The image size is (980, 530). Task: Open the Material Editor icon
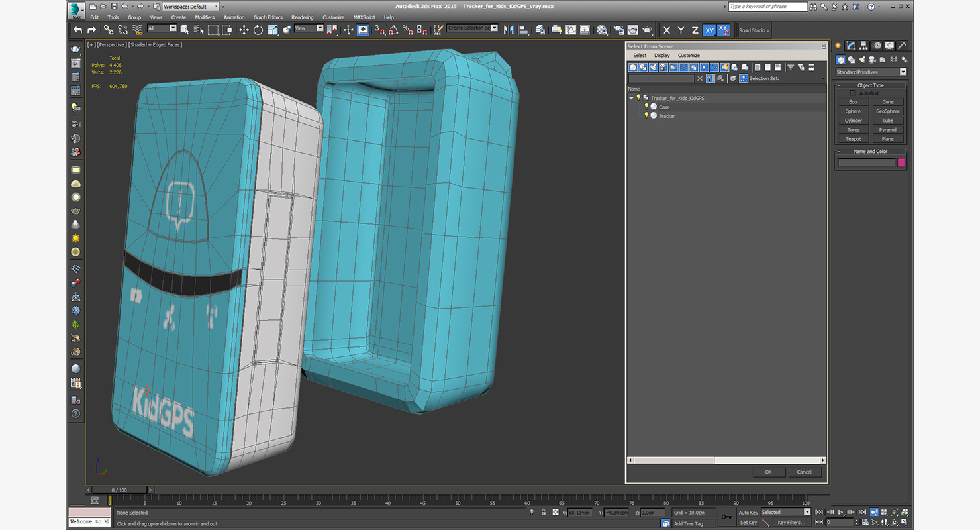pyautogui.click(x=601, y=30)
